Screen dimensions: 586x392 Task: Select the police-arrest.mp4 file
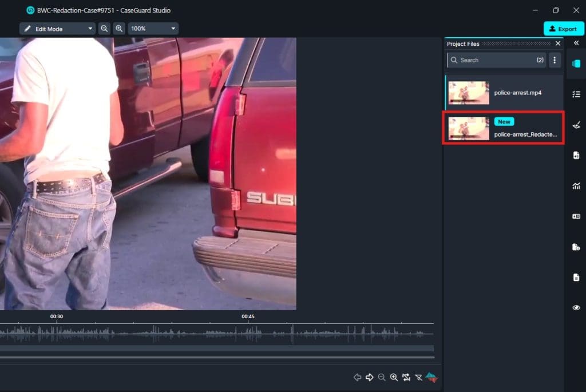504,93
